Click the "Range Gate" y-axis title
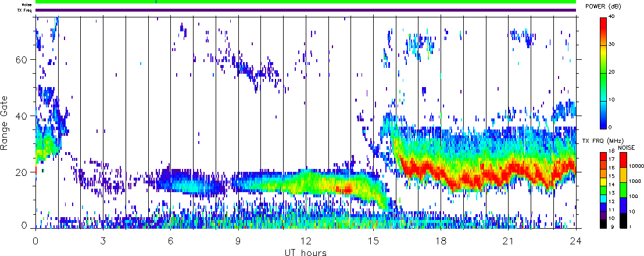Screen dimensions: 644x256 pos(5,122)
